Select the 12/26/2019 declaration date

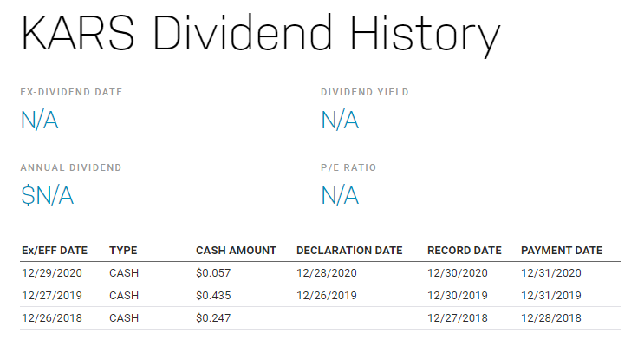(x=327, y=296)
